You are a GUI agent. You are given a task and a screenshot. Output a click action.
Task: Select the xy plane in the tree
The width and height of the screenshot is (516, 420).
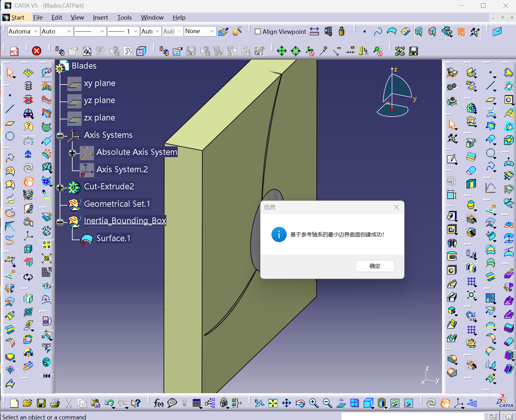click(x=100, y=83)
